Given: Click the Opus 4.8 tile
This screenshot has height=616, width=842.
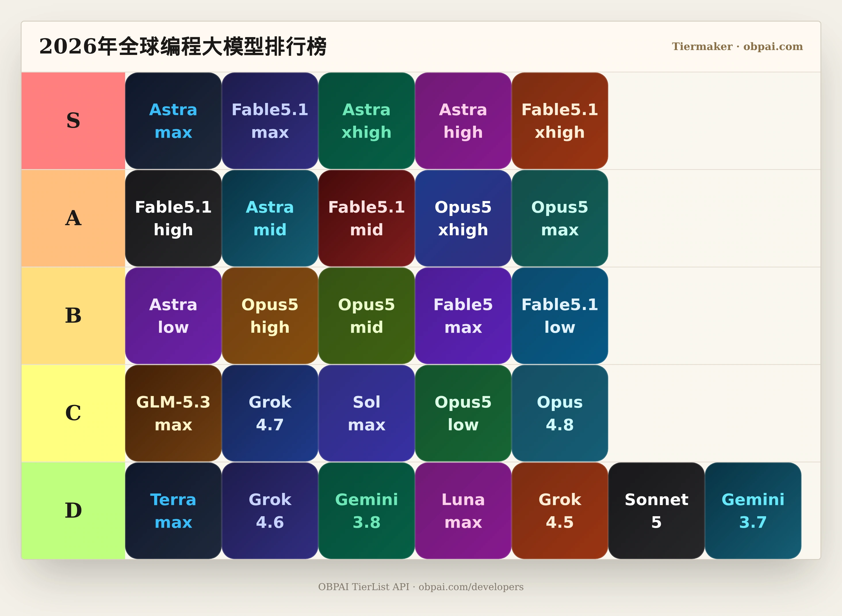Looking at the screenshot, I should (560, 413).
